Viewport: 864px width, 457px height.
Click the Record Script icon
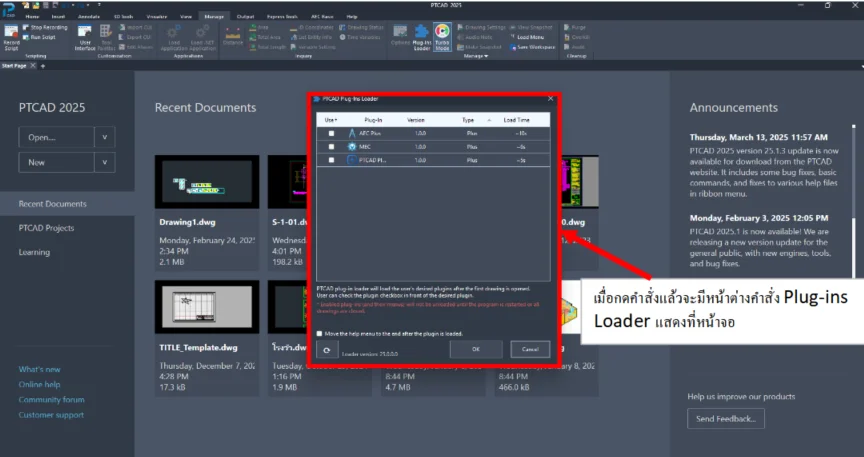pyautogui.click(x=11, y=37)
